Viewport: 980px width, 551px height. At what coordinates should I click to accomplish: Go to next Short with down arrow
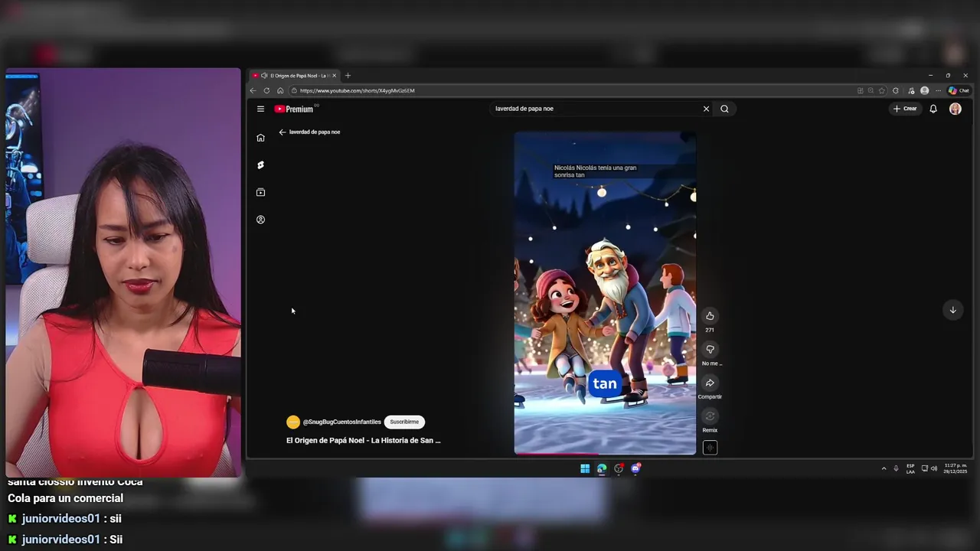click(x=952, y=310)
